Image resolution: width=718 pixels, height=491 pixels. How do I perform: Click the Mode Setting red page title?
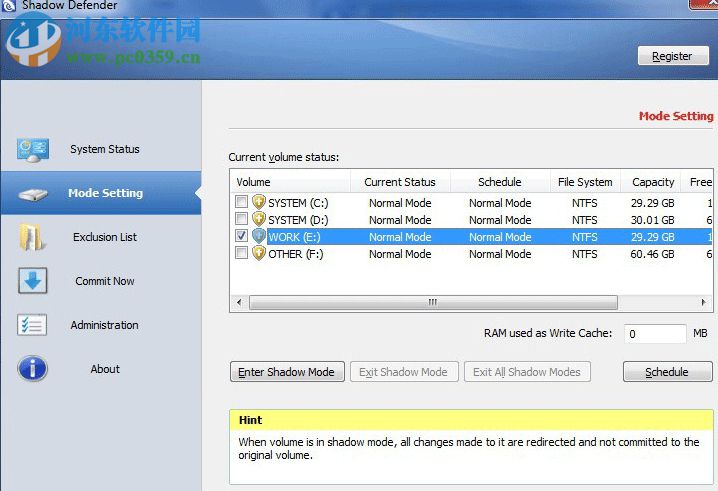[x=676, y=116]
